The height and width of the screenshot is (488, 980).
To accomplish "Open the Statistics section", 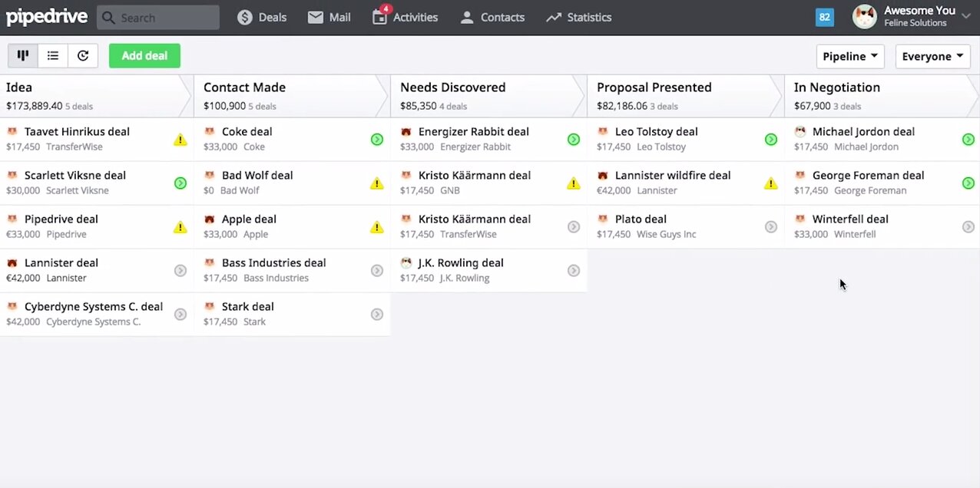I will [578, 17].
